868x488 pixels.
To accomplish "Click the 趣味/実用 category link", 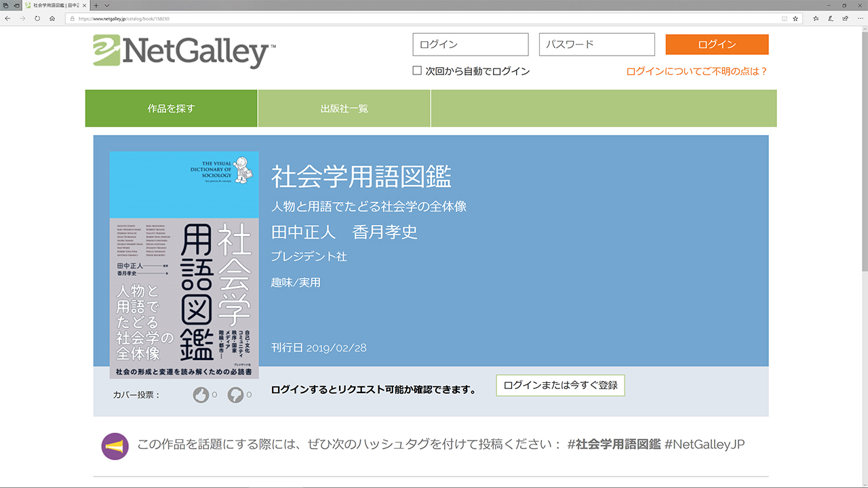I will [x=296, y=283].
